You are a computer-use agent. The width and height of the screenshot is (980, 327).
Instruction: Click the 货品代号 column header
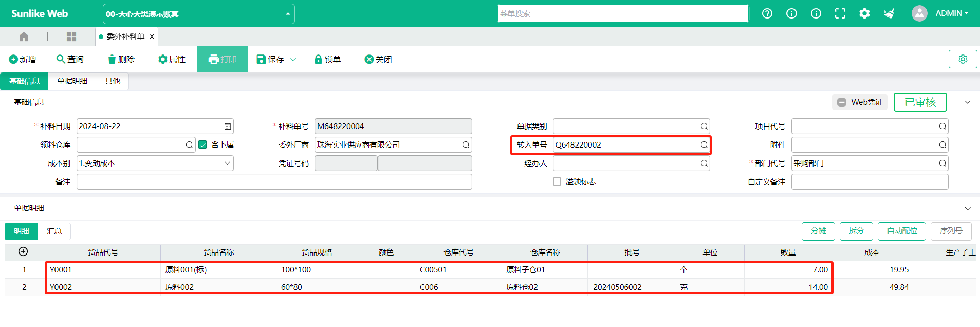pos(103,252)
